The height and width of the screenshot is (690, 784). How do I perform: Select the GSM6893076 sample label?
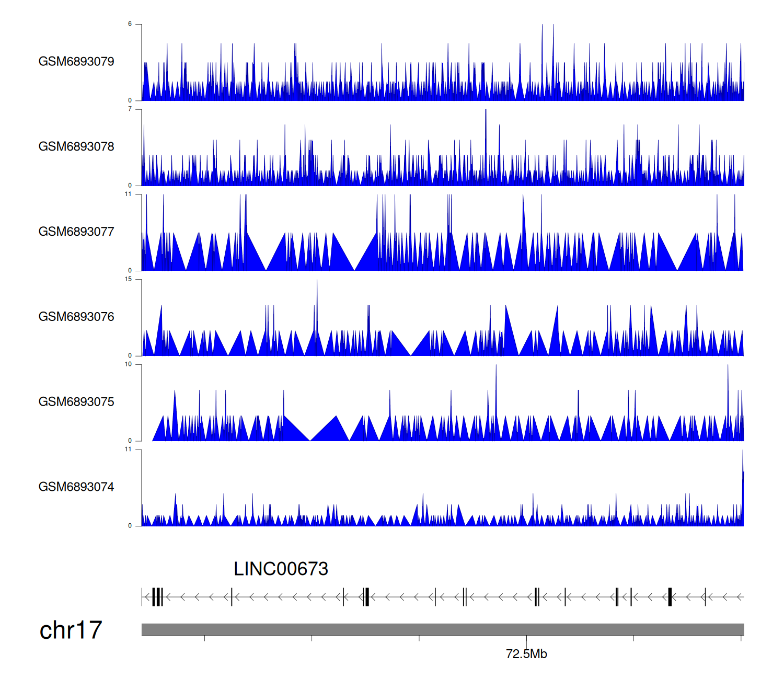click(76, 317)
